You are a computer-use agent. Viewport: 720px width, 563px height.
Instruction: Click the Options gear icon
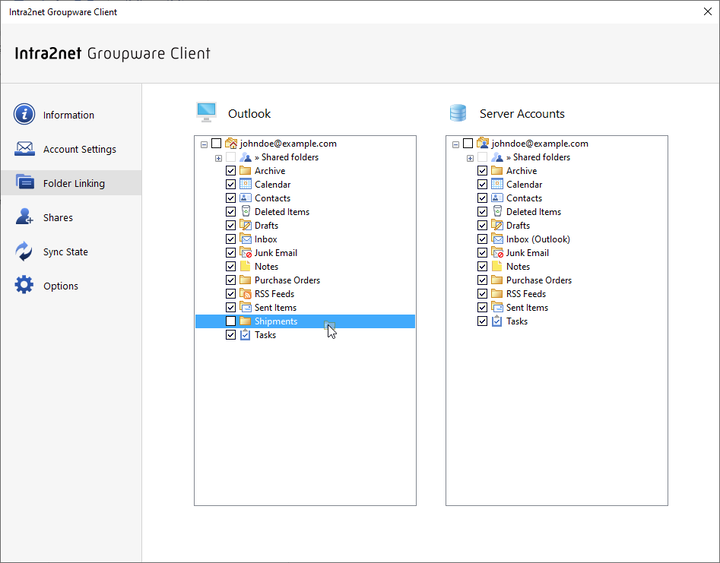click(24, 285)
